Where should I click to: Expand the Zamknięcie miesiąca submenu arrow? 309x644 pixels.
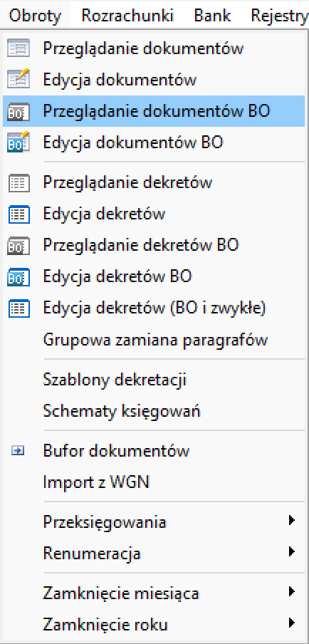click(x=291, y=592)
